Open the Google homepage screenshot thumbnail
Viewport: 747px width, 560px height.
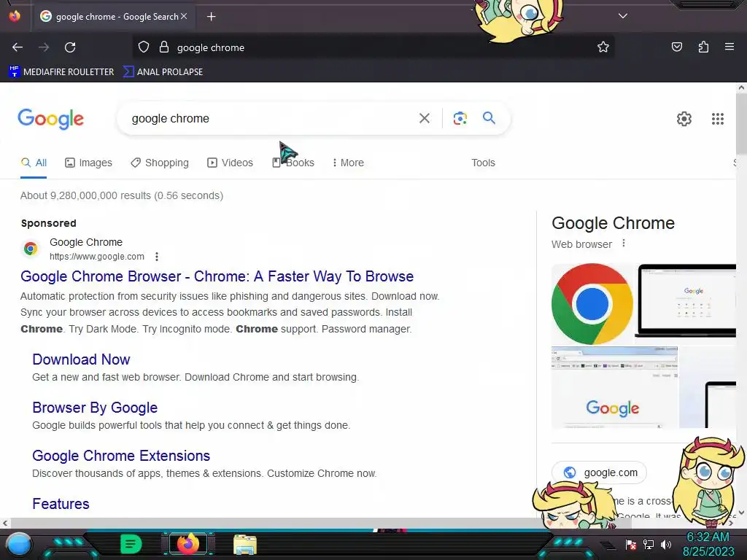[614, 387]
